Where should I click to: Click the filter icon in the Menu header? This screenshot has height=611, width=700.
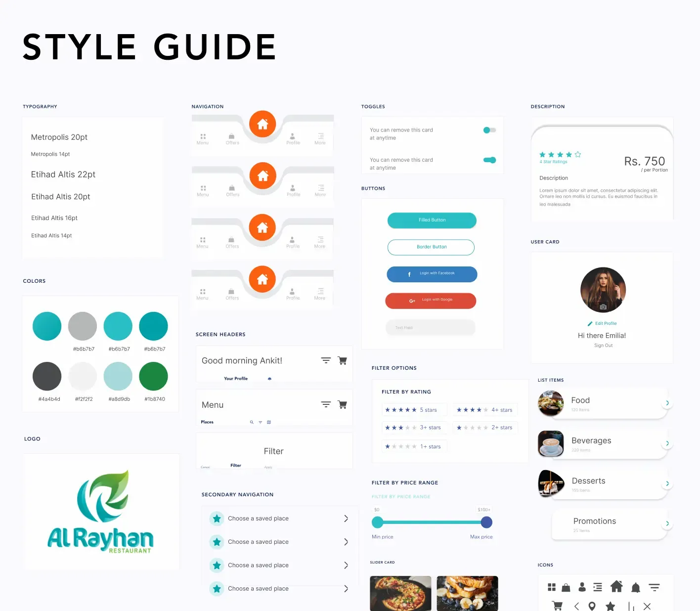point(326,404)
